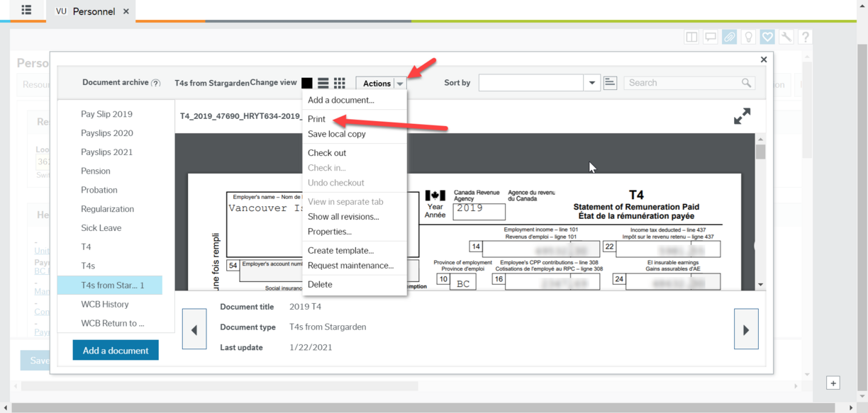The height and width of the screenshot is (413, 868).
Task: Toggle the heart favorites icon
Action: click(767, 36)
